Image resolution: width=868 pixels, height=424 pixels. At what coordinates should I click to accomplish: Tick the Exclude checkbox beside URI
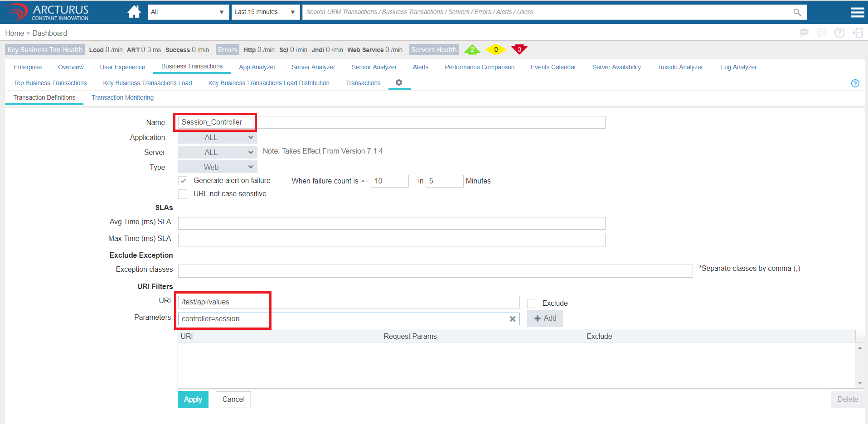532,304
